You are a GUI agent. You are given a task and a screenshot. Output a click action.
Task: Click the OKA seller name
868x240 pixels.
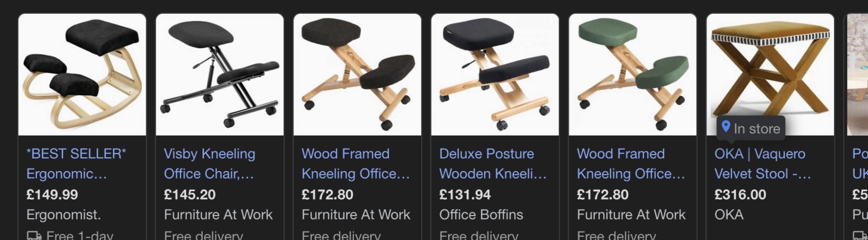(x=729, y=215)
